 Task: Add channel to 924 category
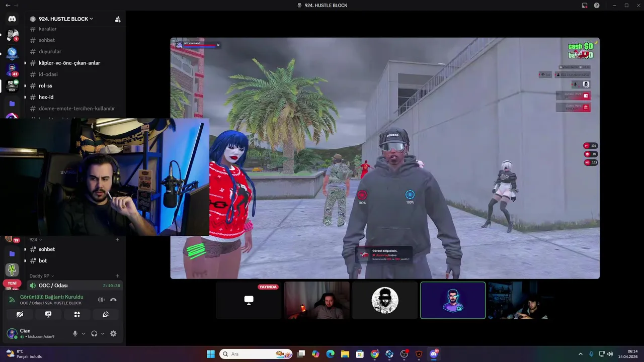tap(117, 240)
